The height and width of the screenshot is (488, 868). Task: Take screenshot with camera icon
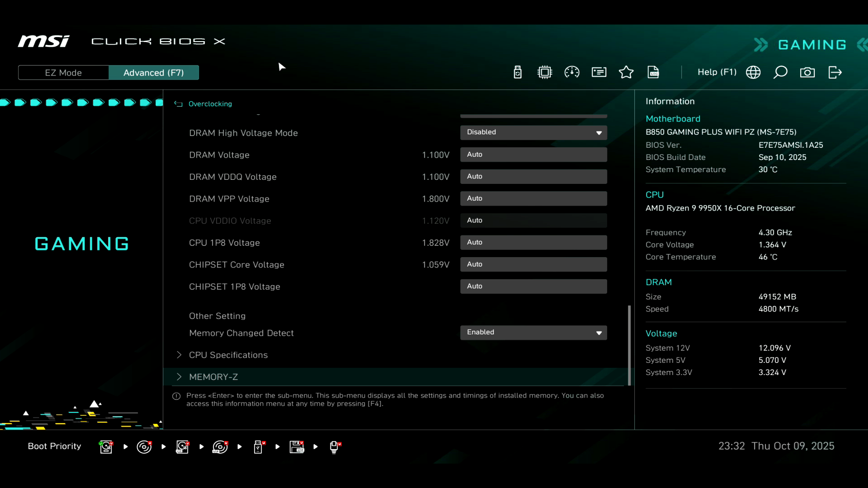point(807,72)
